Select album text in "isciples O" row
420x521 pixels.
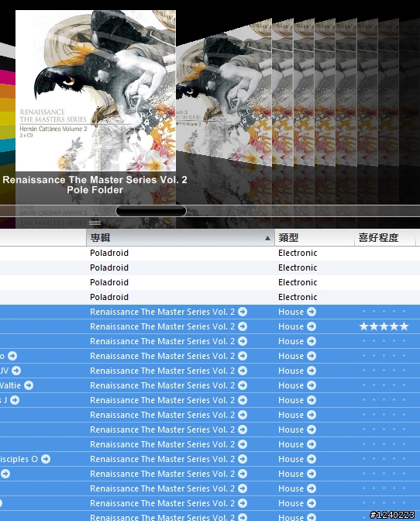point(163,459)
